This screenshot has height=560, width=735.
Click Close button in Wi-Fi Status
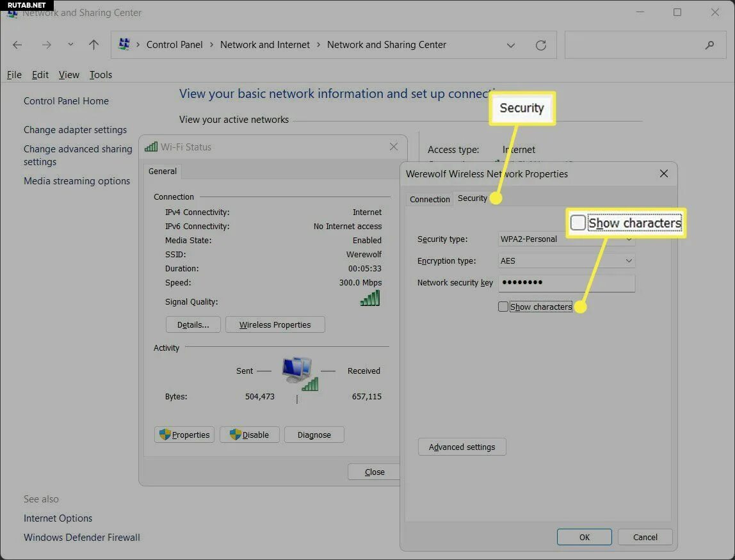point(374,472)
